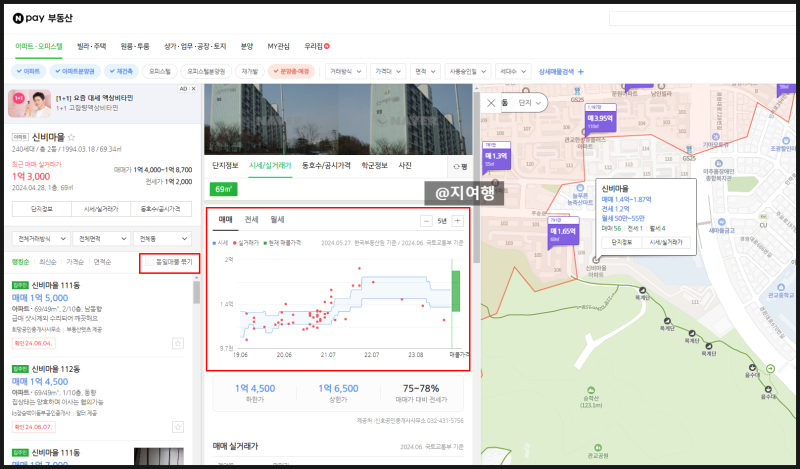Click the listing panel scrollbar
Screen dimensions: 800x469
[196, 292]
